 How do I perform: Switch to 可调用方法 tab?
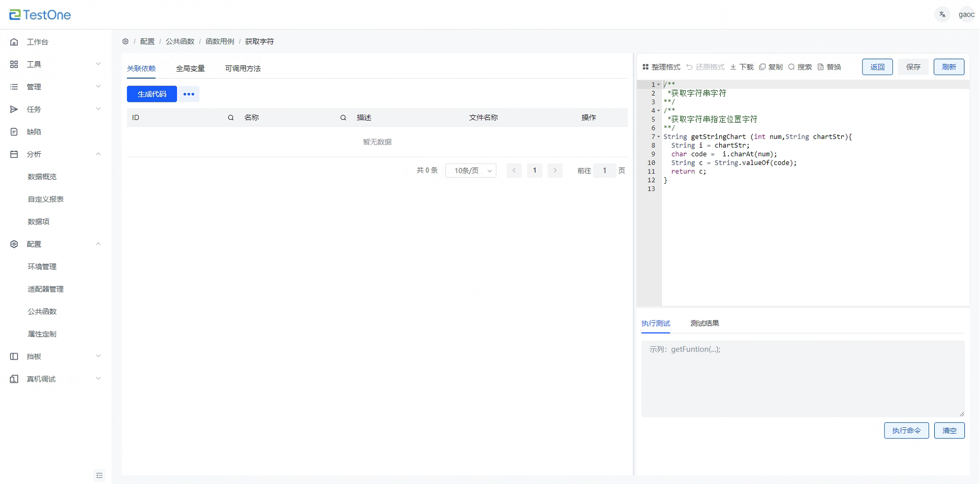pyautogui.click(x=243, y=69)
